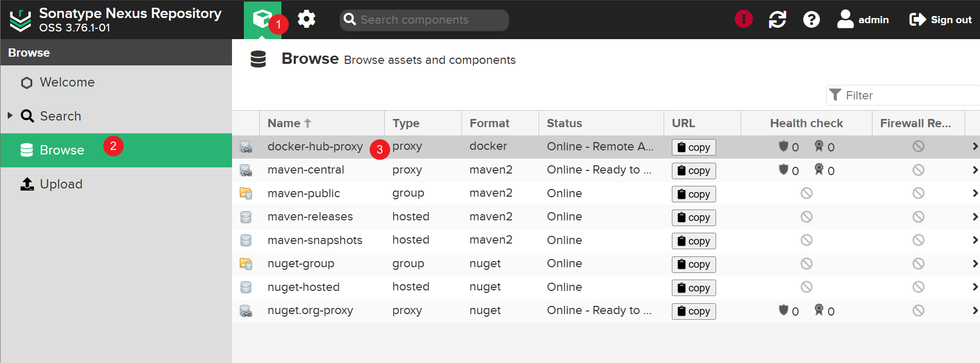
Task: Click the docker-hub-proxy health check shield
Action: coord(783,146)
